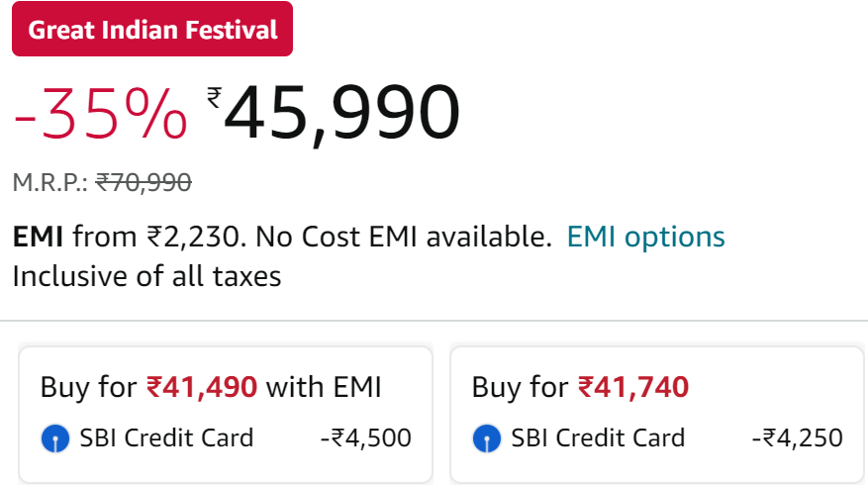
Task: Click the -₹4,250 discount amount
Action: pos(797,437)
